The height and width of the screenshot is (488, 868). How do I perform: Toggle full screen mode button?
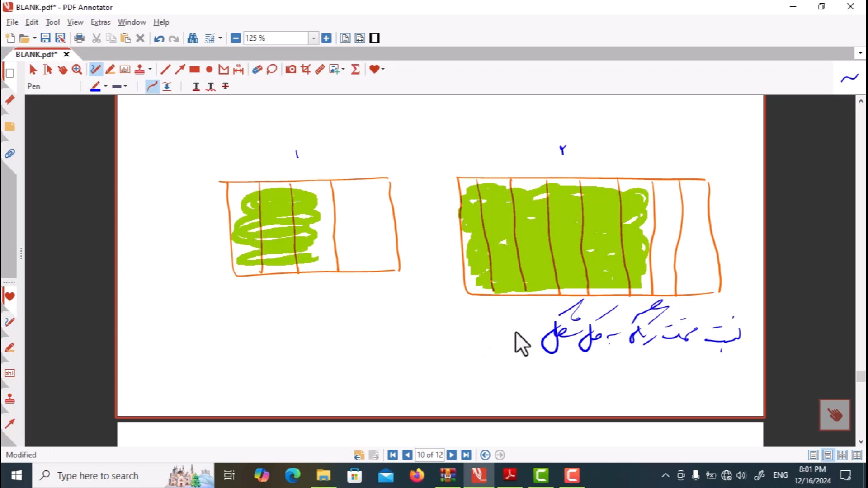click(x=374, y=38)
